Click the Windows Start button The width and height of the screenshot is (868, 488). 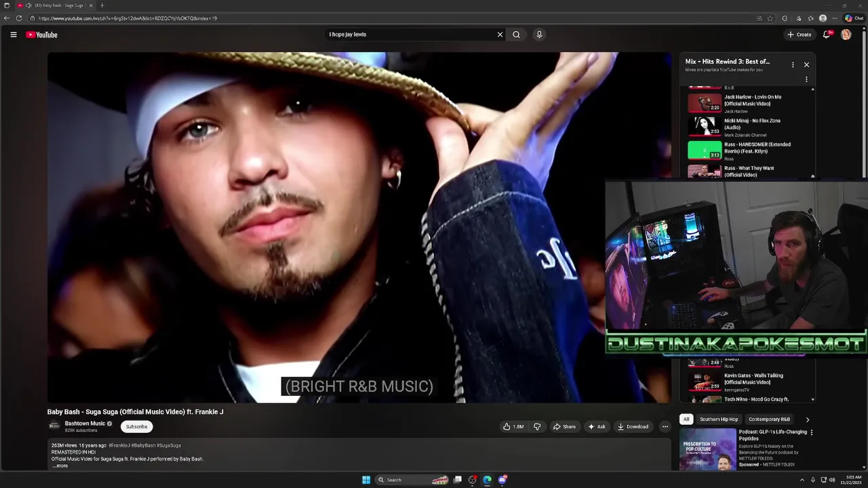[366, 480]
